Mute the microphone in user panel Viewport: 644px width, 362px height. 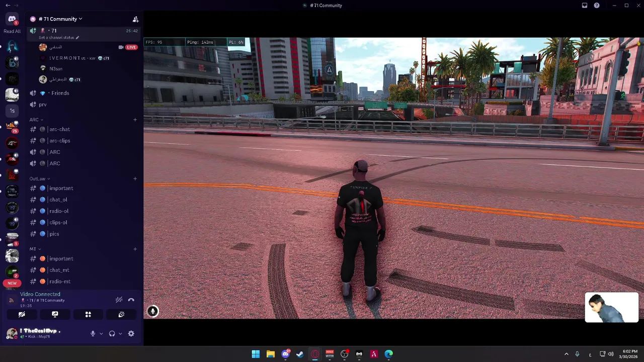(x=93, y=333)
